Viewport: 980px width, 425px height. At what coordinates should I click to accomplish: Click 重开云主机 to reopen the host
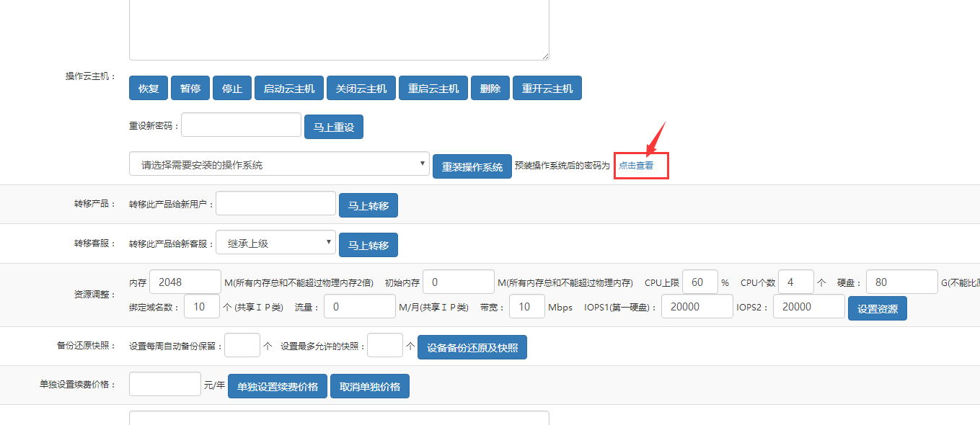(x=547, y=87)
